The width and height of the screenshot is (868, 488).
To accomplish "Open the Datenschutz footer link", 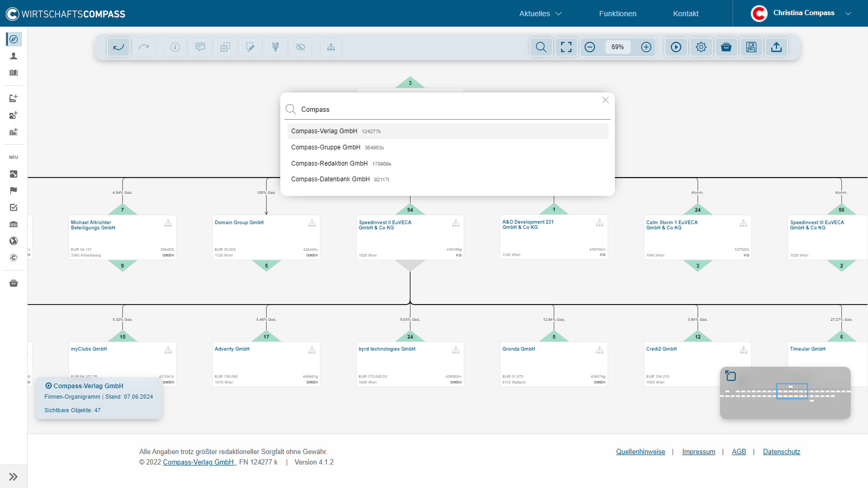I will 781,452.
